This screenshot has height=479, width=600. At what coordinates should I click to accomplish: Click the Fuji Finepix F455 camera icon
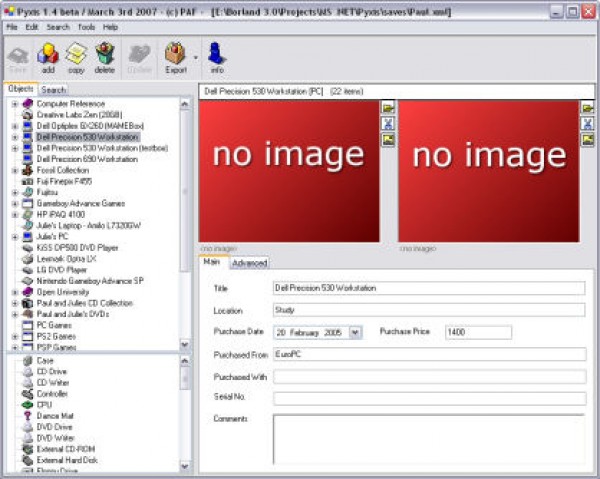pos(28,181)
